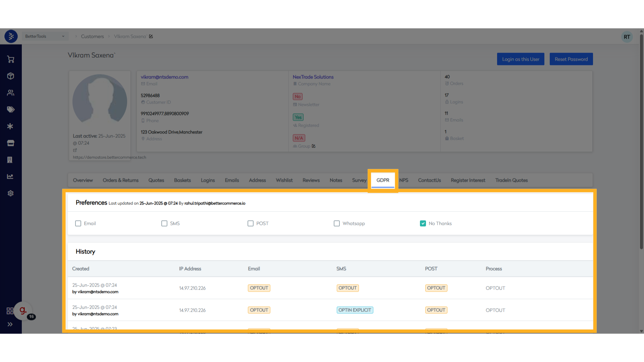644x362 pixels.
Task: Open the store sidebar icon
Action: click(x=11, y=143)
